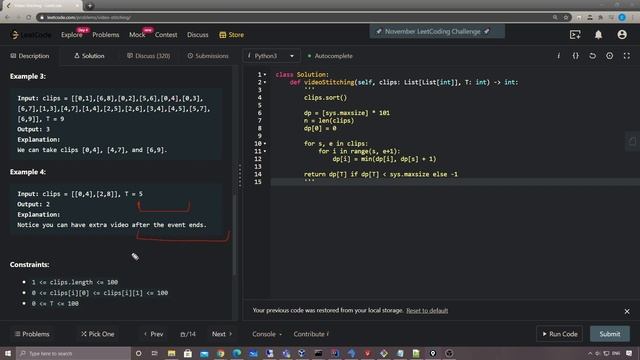Image resolution: width=640 pixels, height=360 pixels.
Task: Reload the browser page
Action: 29,18
